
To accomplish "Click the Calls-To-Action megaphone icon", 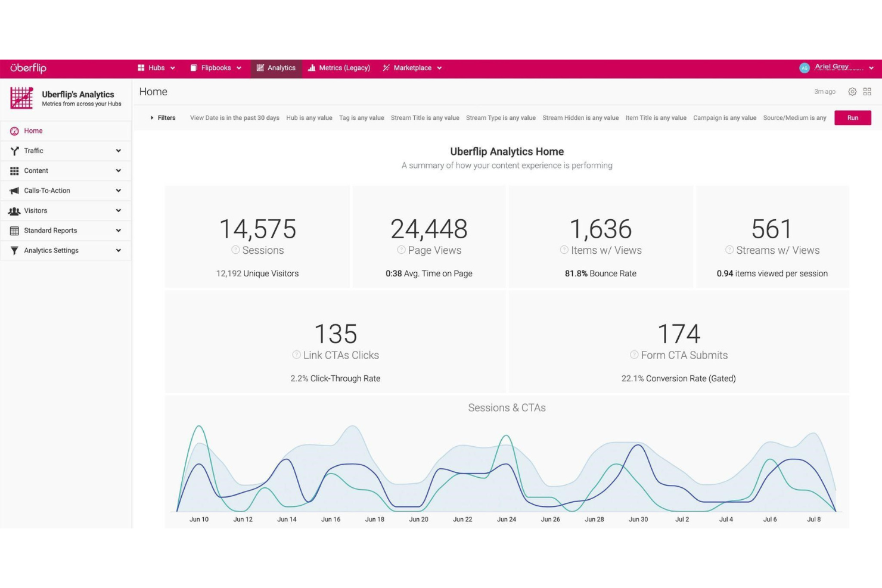I will point(14,191).
